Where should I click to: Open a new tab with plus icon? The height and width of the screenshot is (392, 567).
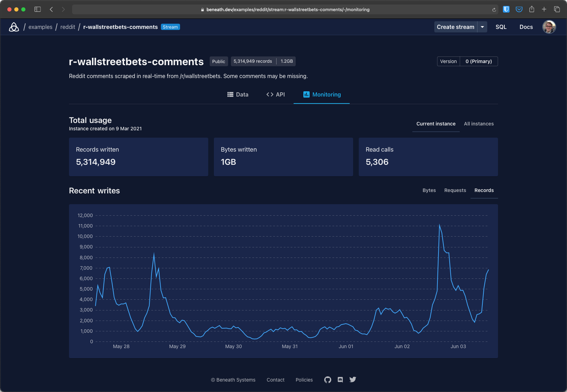(544, 9)
